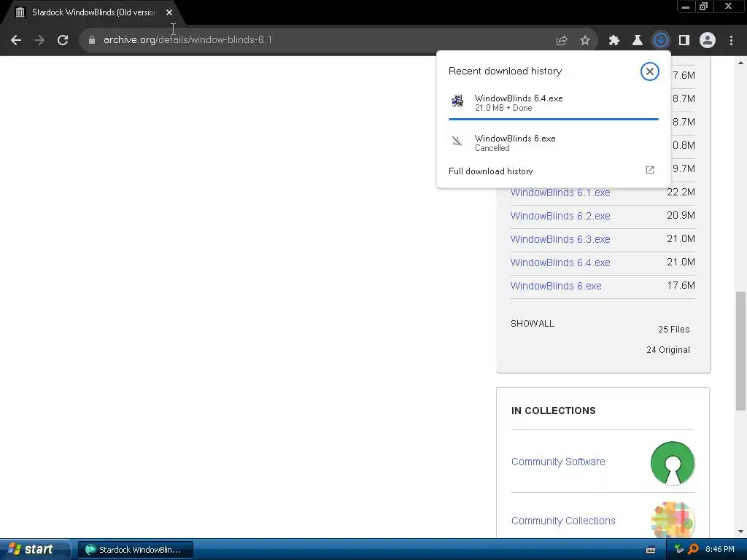Click the Community Collections thumbnail
This screenshot has height=560, width=747.
[x=673, y=519]
